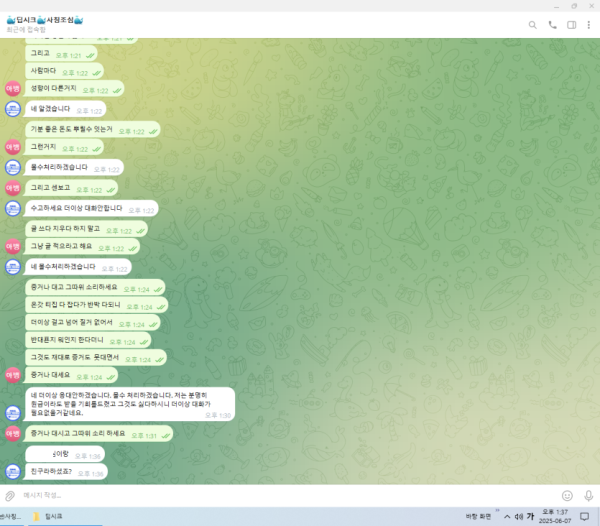Minimize the Telegram window
The width and height of the screenshot is (600, 526).
556,6
